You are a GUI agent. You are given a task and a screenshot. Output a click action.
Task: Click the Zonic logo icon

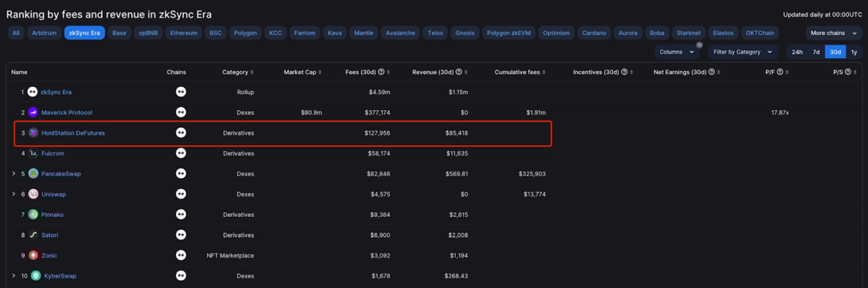33,256
